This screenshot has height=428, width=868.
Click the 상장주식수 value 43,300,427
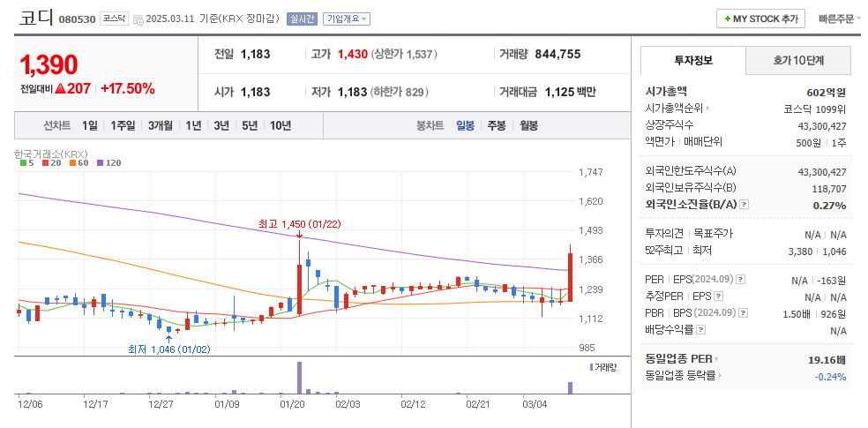point(822,125)
